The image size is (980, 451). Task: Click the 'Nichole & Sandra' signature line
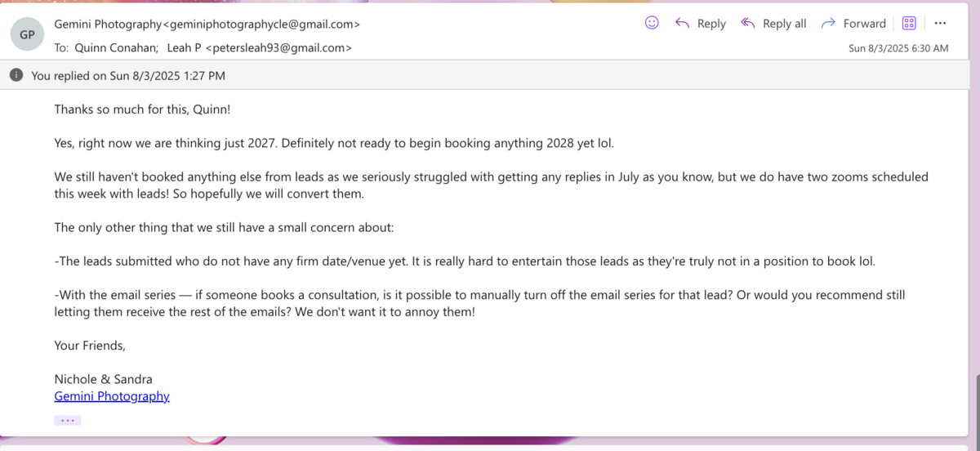pos(103,379)
